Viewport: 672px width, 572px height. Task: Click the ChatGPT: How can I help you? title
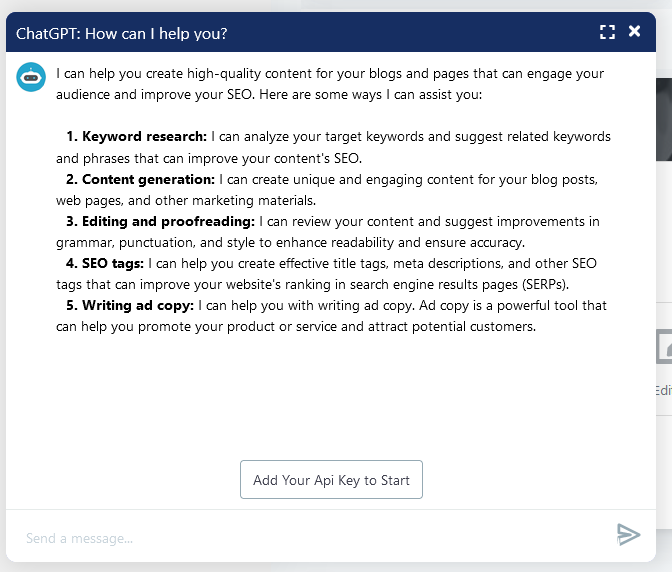click(x=122, y=33)
